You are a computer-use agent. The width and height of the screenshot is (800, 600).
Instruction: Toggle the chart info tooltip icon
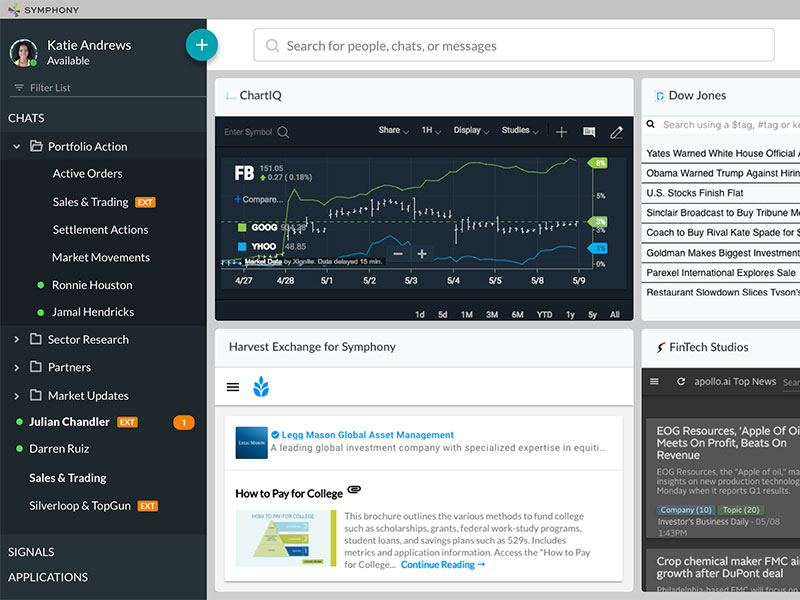(589, 132)
